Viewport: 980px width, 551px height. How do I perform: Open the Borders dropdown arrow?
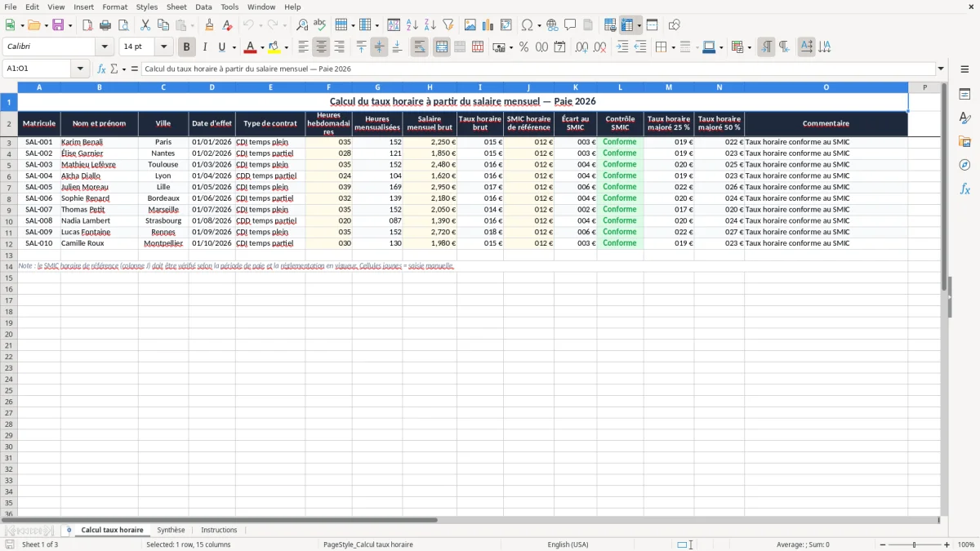coord(673,47)
